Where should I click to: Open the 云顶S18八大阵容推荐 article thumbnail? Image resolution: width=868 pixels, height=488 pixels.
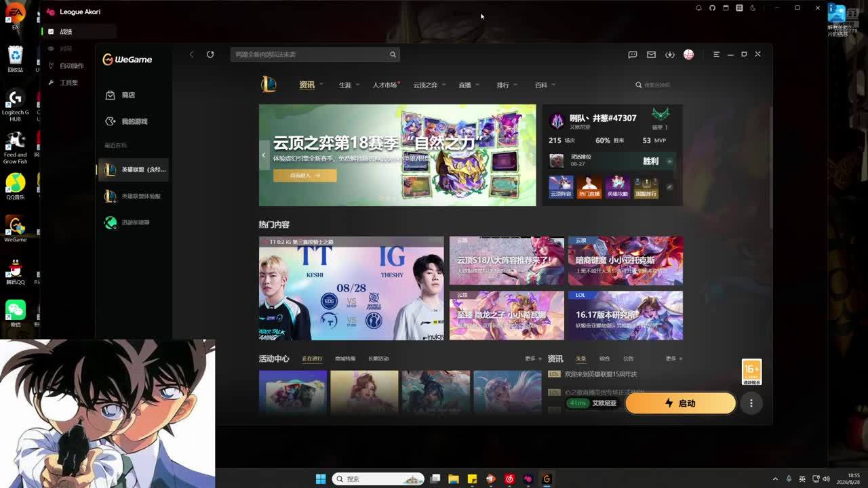[507, 261]
